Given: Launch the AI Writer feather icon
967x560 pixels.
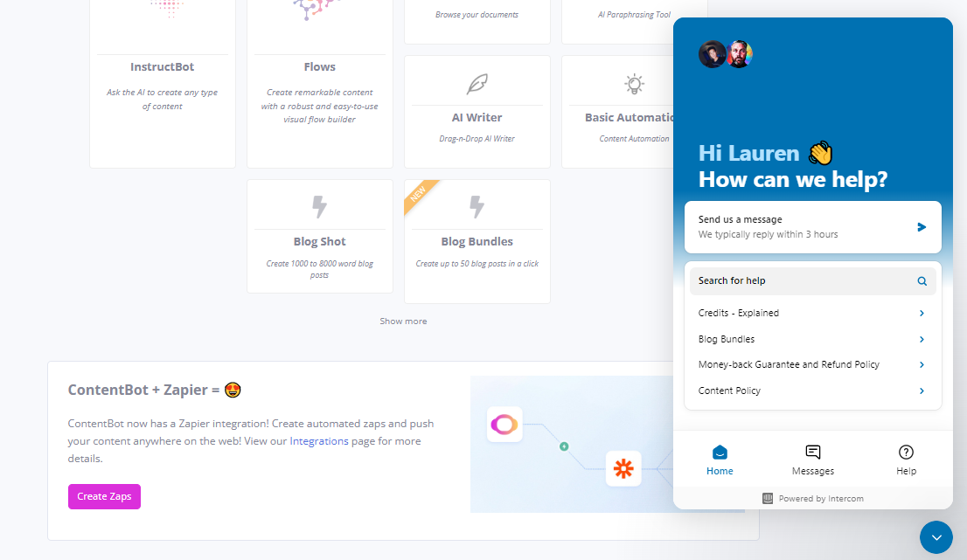Looking at the screenshot, I should click(x=477, y=83).
